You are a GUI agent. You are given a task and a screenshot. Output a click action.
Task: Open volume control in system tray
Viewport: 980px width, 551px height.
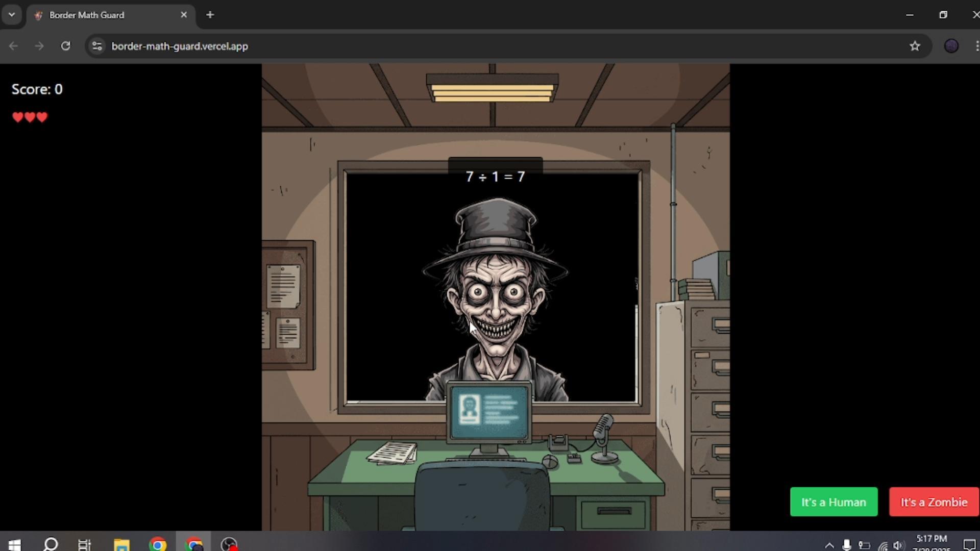pos(898,545)
